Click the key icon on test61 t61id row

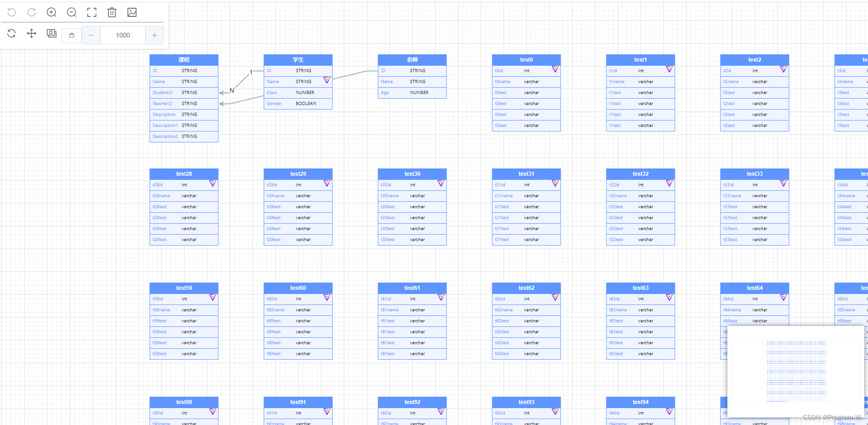coord(441,298)
